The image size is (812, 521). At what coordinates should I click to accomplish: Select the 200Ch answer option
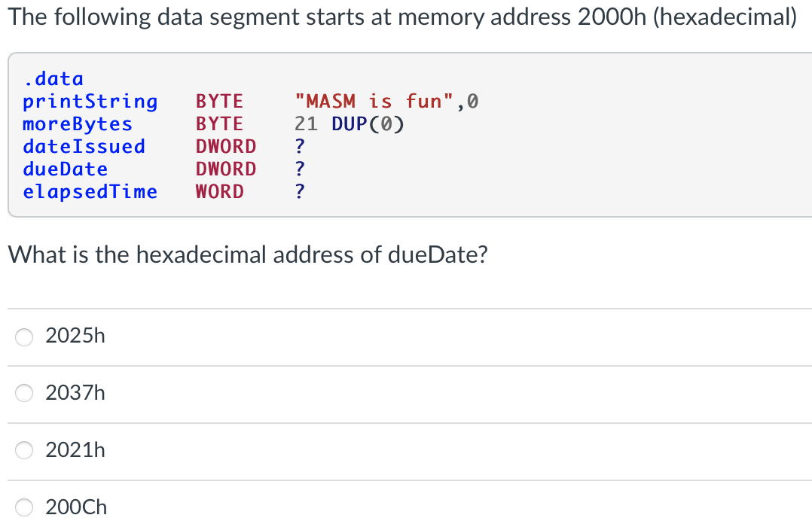click(x=23, y=507)
